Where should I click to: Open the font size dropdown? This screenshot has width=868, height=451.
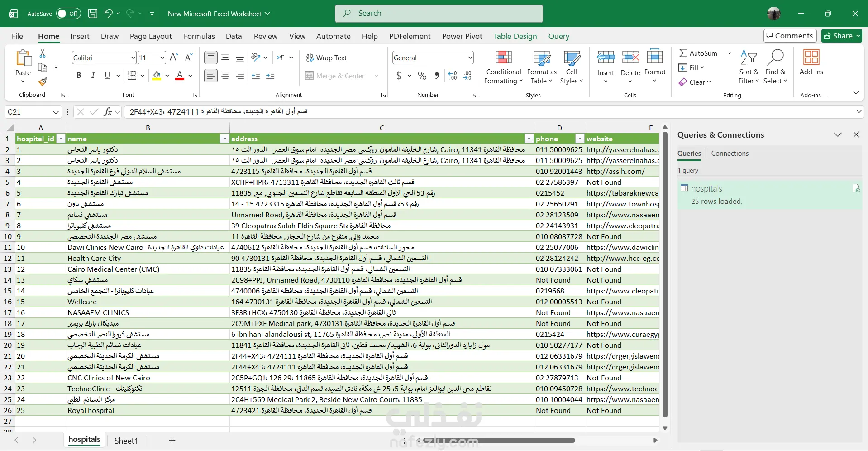(x=162, y=58)
